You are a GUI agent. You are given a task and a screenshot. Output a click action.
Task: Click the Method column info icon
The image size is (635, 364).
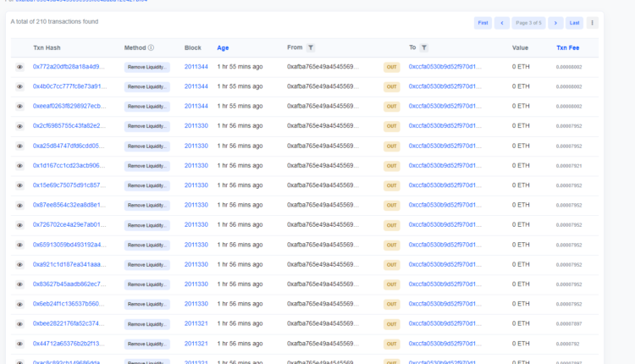tap(151, 48)
